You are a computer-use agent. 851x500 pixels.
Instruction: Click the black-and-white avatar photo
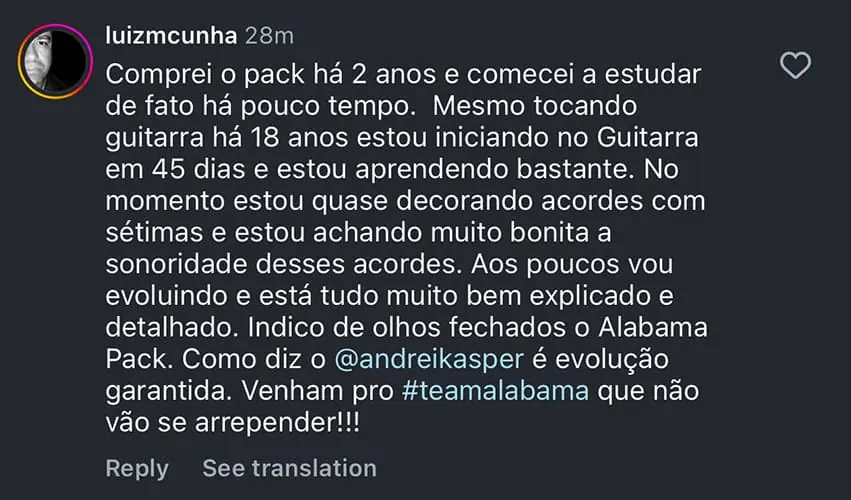click(55, 61)
